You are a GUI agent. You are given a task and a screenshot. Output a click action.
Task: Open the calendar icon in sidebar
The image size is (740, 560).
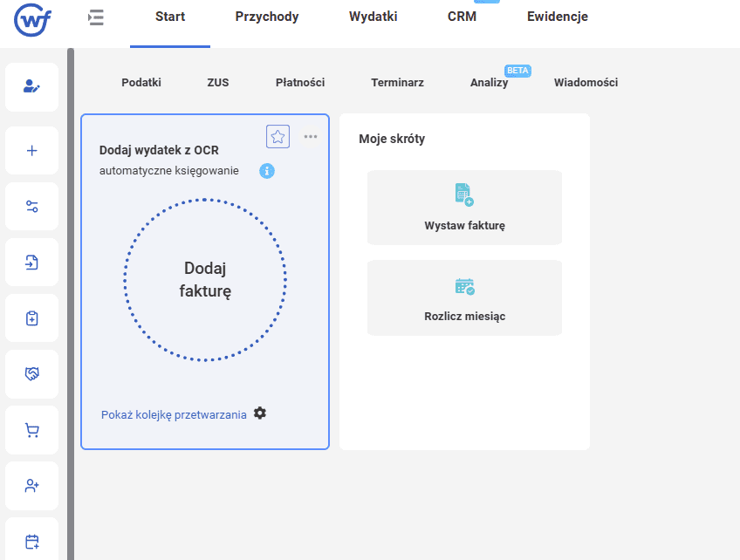[x=32, y=541]
